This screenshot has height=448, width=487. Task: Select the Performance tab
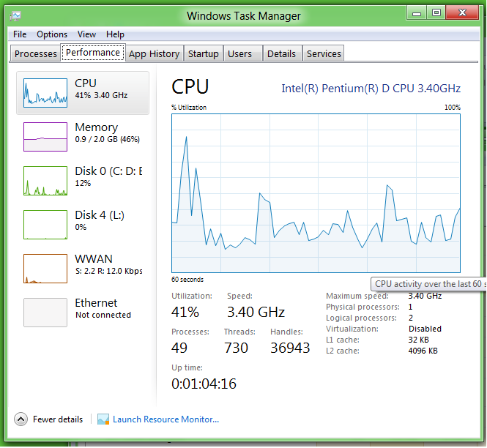(x=93, y=53)
